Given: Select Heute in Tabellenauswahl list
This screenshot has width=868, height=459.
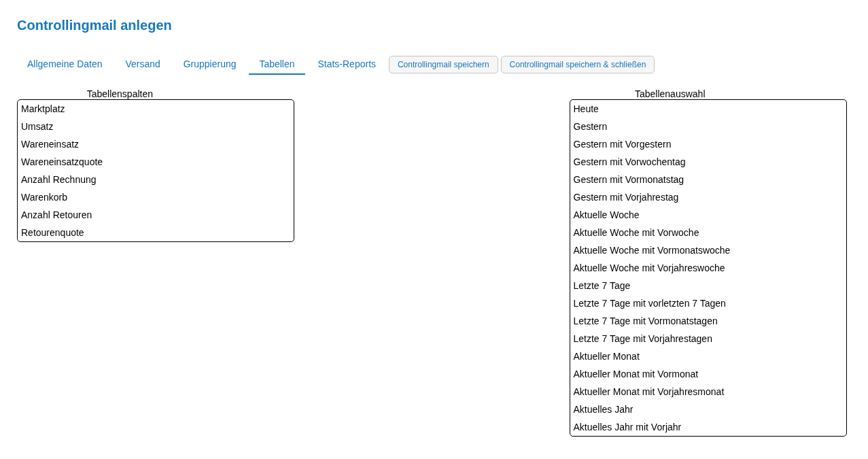Looking at the screenshot, I should click(x=586, y=109).
